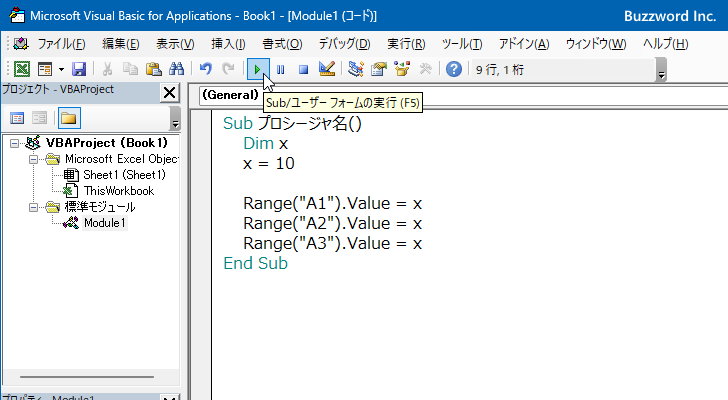Run Sub/UserForm with the green play button
This screenshot has height=400, width=728.
tap(258, 70)
